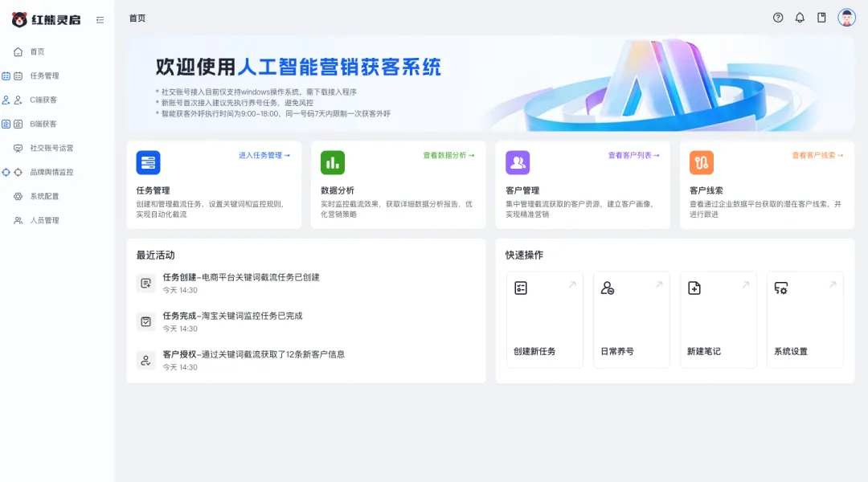
Task: Open 系统配置 with the gear icon
Action: (x=18, y=195)
